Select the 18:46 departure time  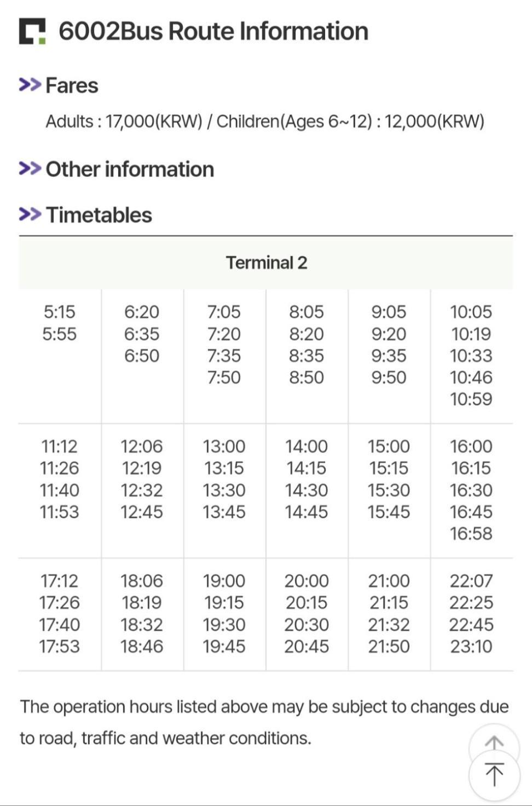(x=142, y=646)
